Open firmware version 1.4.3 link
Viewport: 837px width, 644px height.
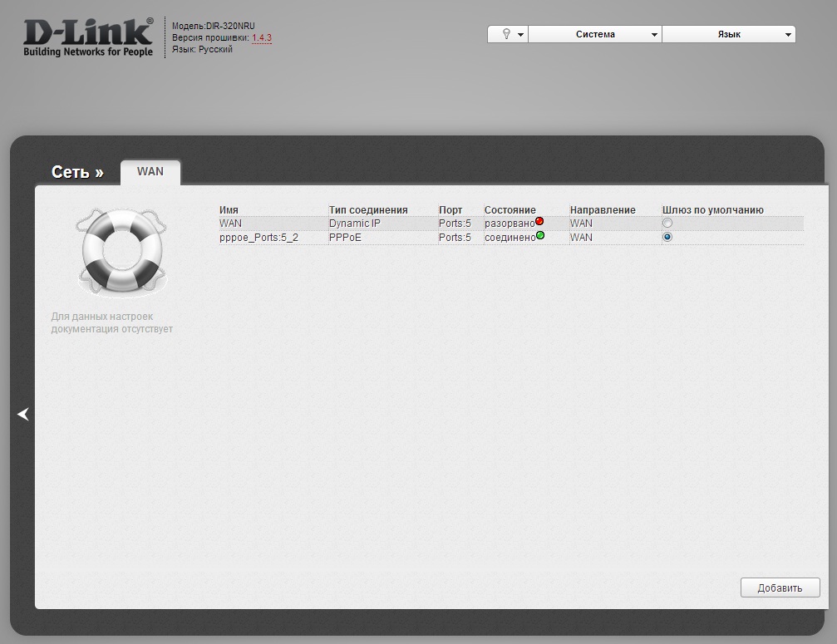tap(262, 37)
